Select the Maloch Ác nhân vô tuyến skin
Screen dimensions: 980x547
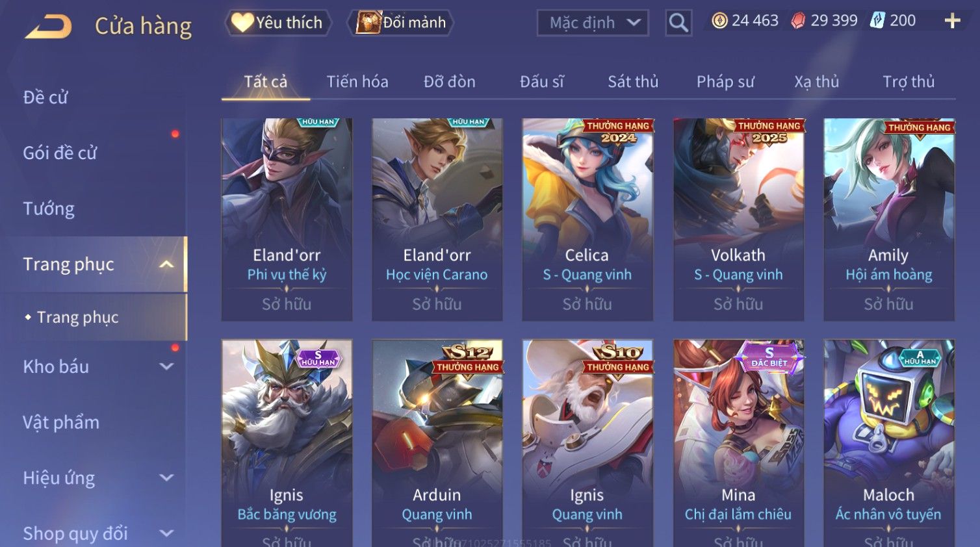[x=889, y=443]
